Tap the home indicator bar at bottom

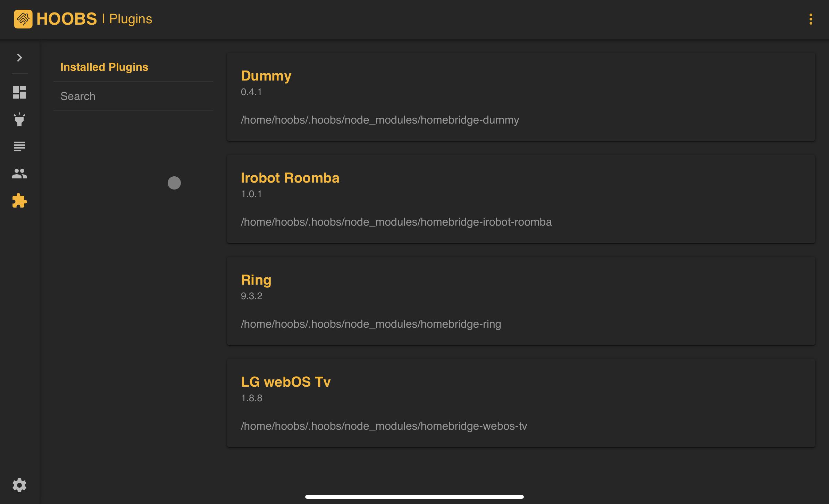click(x=414, y=496)
